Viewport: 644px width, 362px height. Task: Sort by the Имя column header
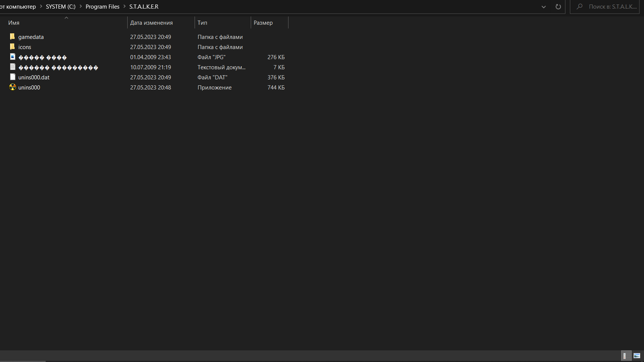[x=67, y=23]
